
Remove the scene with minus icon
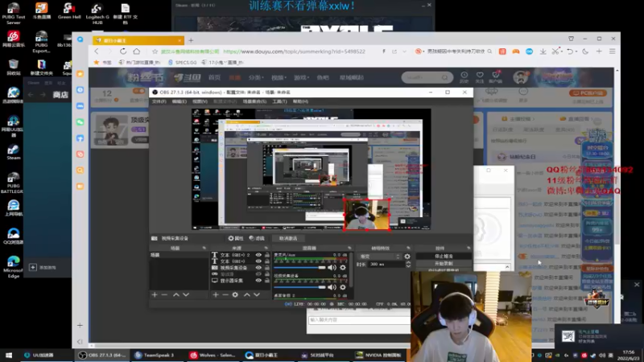click(x=164, y=294)
